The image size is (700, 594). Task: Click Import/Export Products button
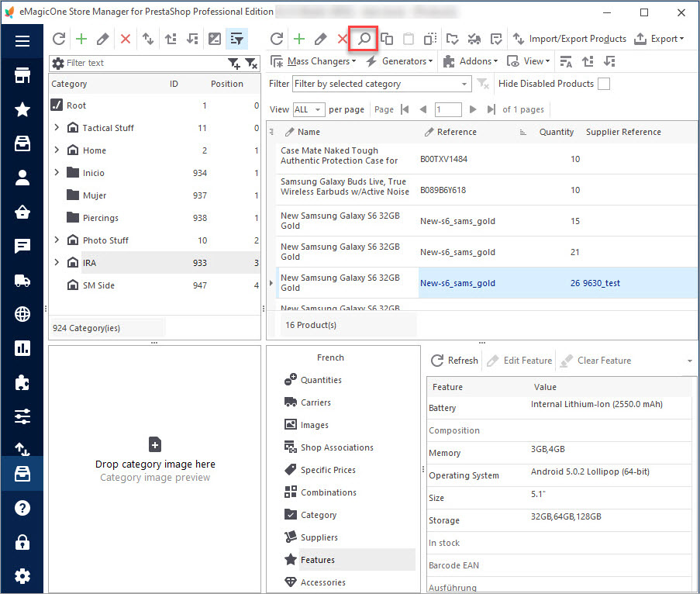[569, 39]
